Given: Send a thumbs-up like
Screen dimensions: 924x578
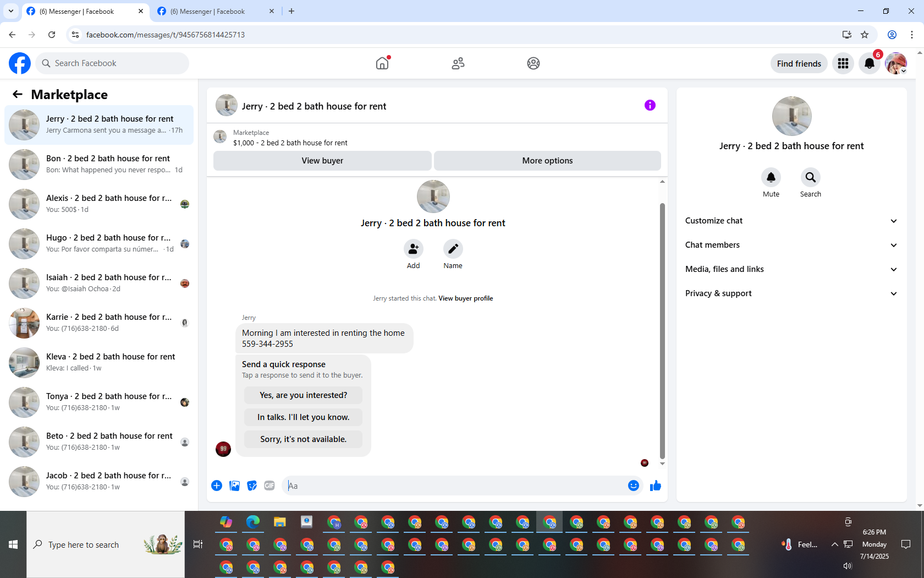Looking at the screenshot, I should [656, 486].
